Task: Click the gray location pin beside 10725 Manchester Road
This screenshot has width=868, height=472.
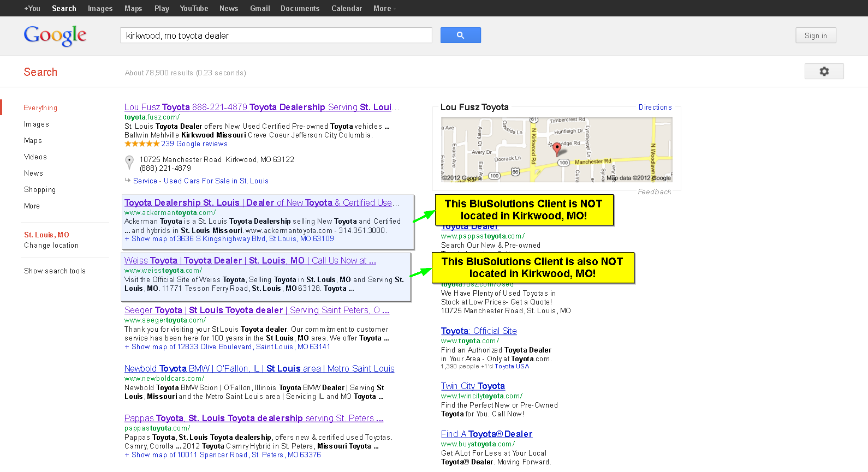Action: [x=129, y=162]
